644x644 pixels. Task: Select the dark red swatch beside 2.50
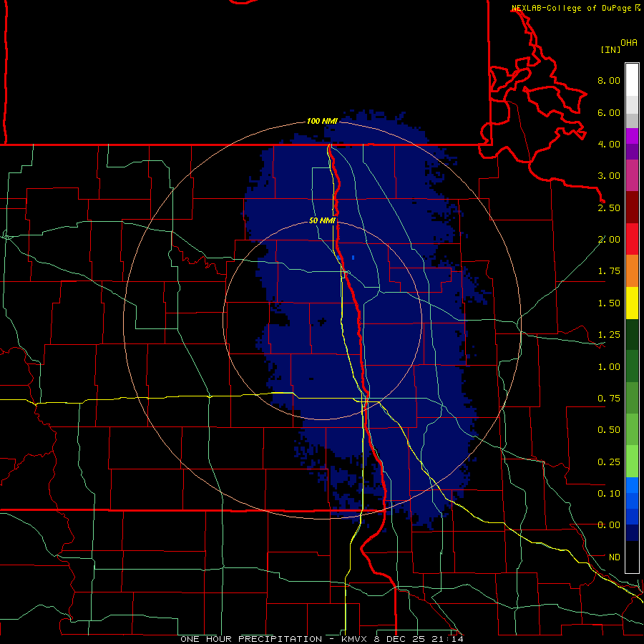(x=632, y=208)
